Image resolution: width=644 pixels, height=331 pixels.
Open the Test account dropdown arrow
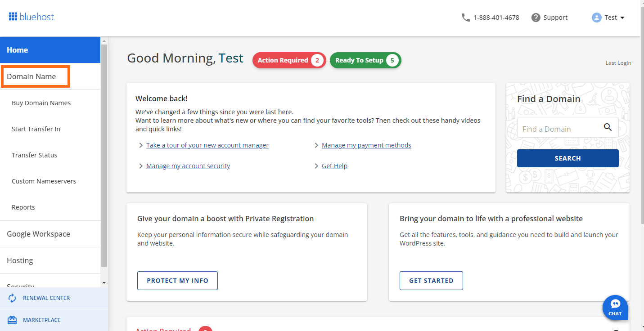pyautogui.click(x=622, y=18)
